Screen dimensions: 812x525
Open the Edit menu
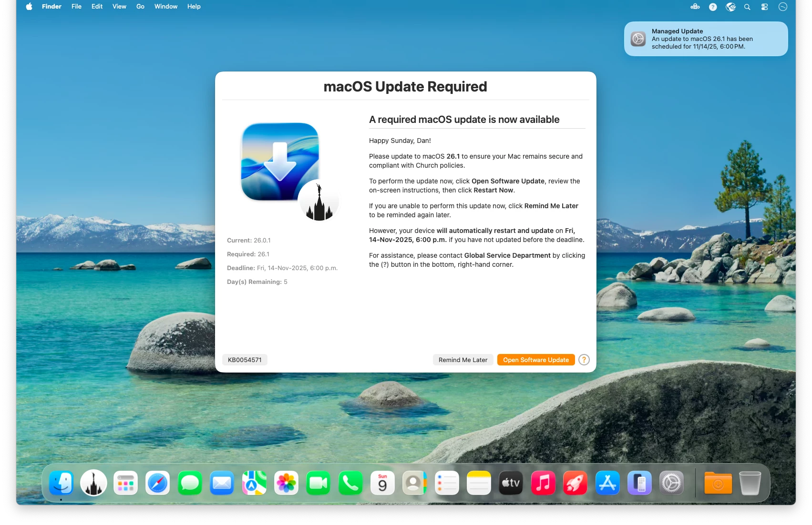coord(97,7)
